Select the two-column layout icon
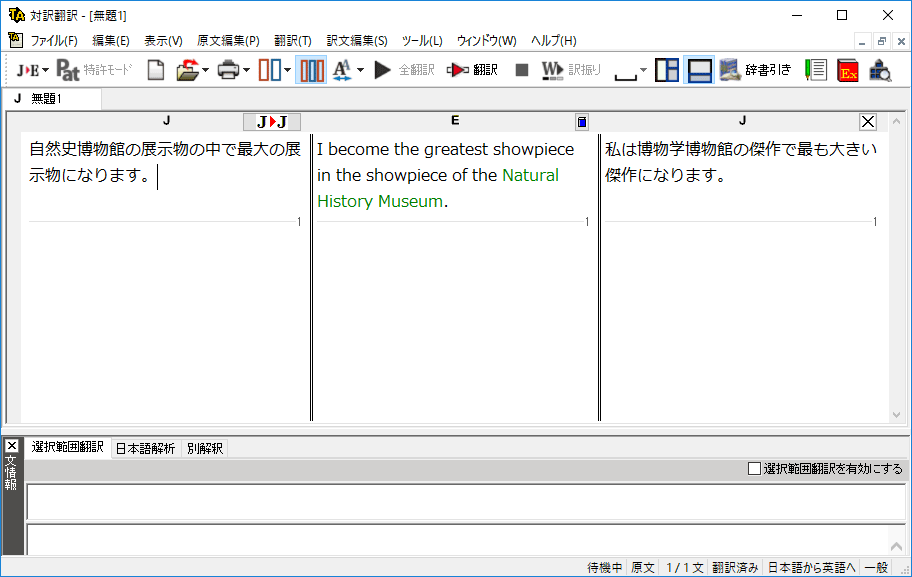912x577 pixels. point(270,70)
